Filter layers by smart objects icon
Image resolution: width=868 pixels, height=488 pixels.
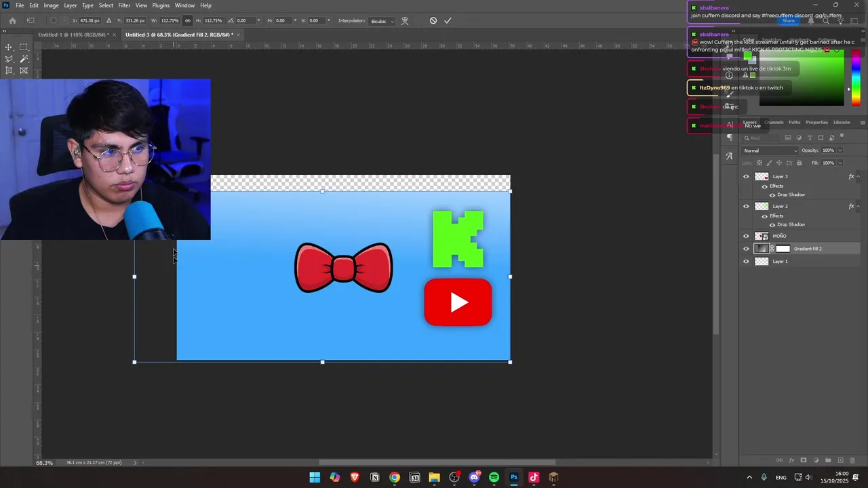pyautogui.click(x=831, y=138)
